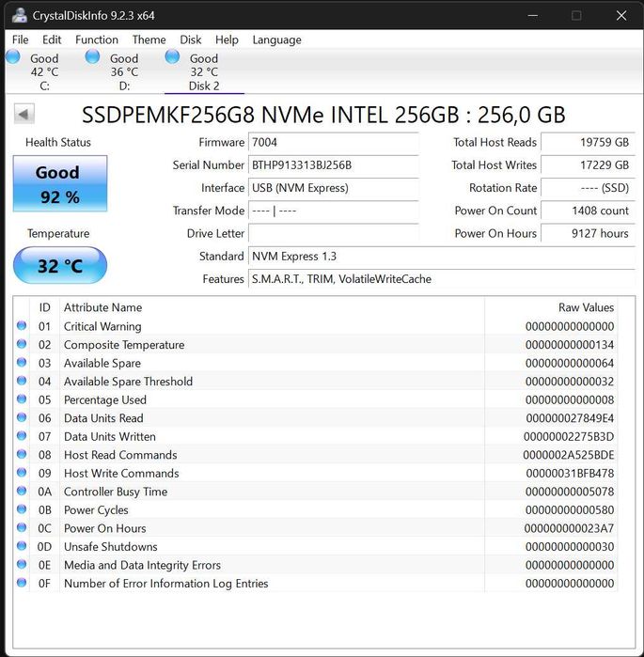Viewport: 644px width, 657px height.
Task: Click the Interface field USB (NVM Express)
Action: 333,188
